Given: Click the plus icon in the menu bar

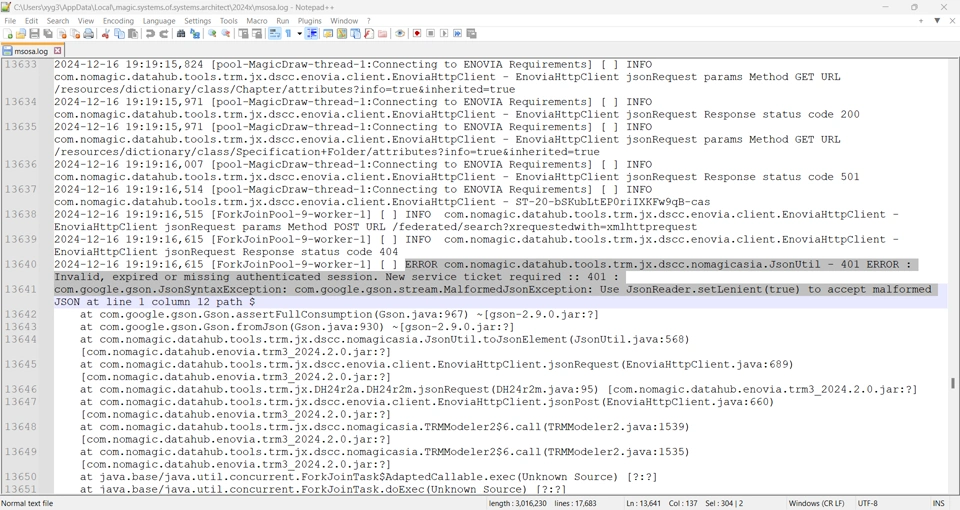Looking at the screenshot, I should (x=921, y=21).
